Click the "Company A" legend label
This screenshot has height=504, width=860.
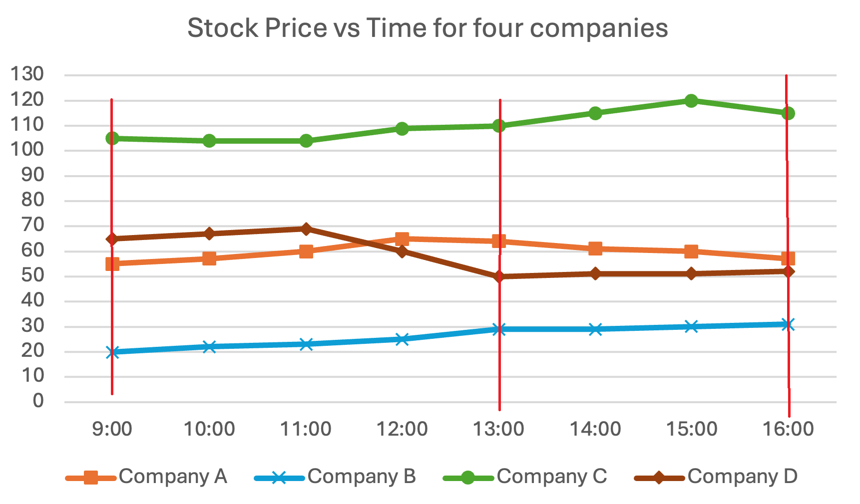click(x=173, y=477)
